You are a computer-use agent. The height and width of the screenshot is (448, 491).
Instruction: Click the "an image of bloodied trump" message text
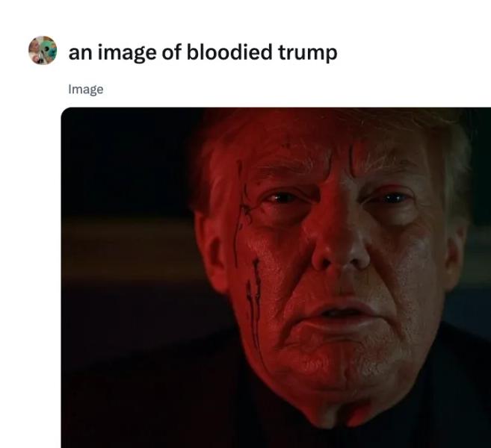click(203, 52)
